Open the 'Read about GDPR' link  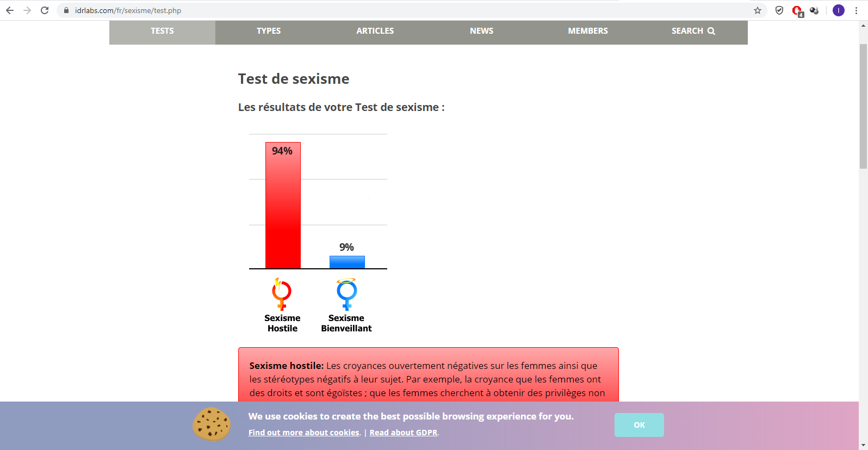404,433
